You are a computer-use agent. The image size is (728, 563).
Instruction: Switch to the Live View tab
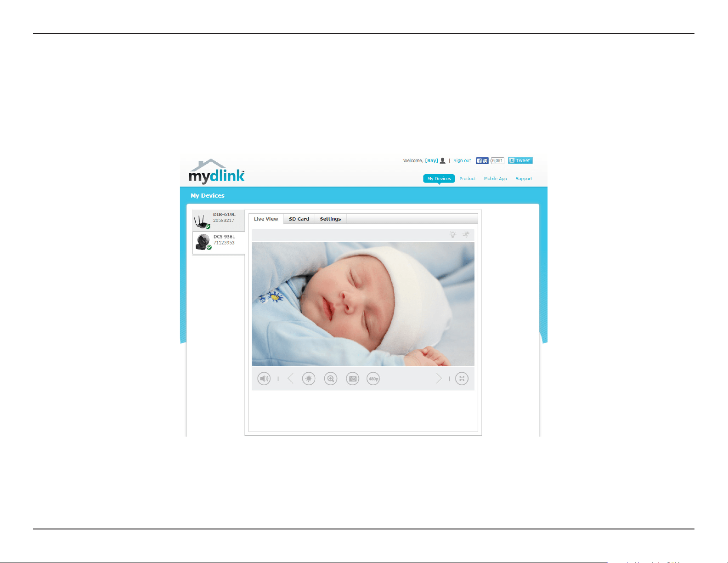point(266,219)
